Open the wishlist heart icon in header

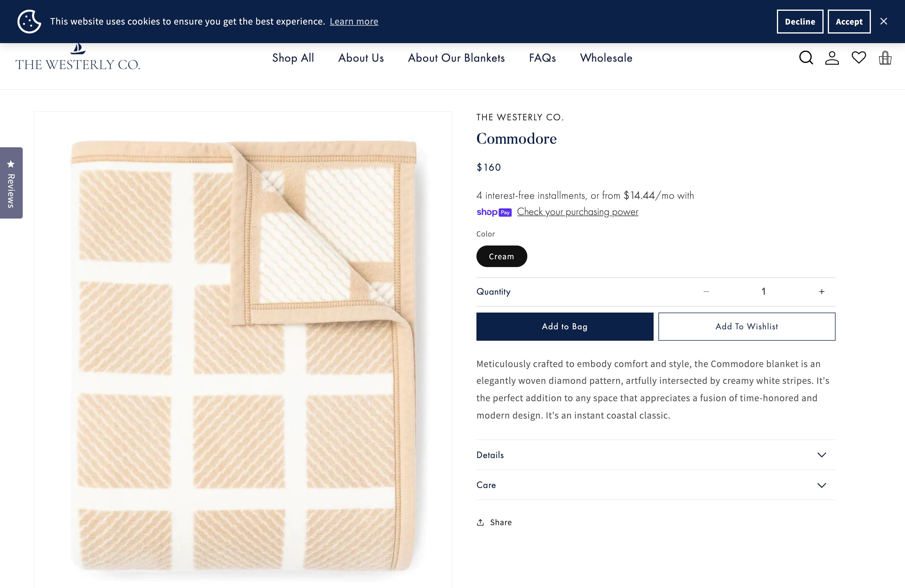pos(859,58)
